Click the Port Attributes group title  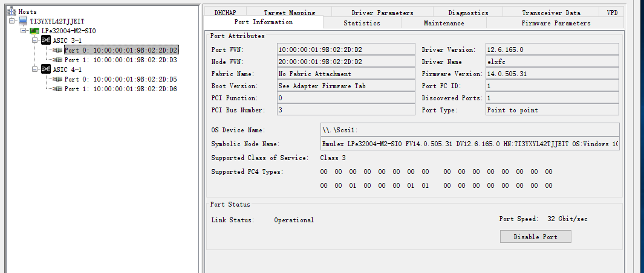238,36
